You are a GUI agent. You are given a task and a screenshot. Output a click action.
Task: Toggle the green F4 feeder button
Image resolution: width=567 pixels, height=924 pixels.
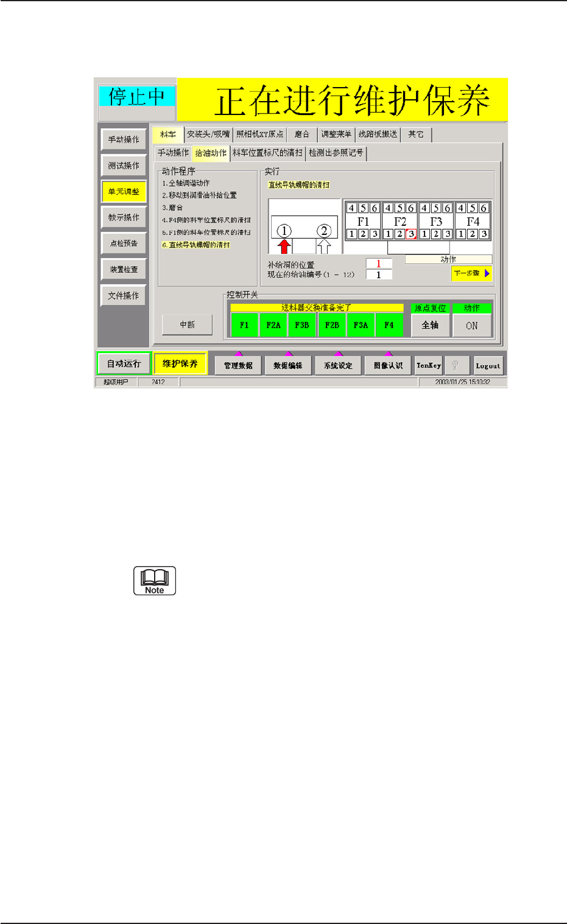389,325
